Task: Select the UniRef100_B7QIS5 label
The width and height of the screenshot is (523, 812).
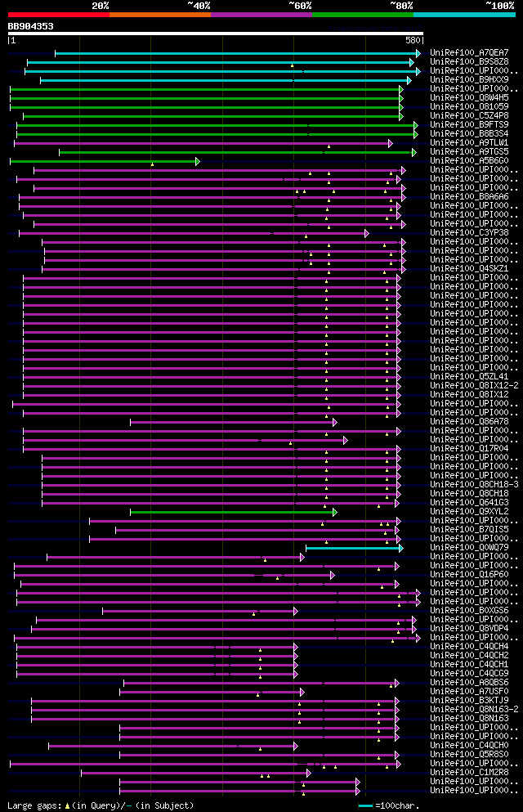Action: [x=469, y=529]
